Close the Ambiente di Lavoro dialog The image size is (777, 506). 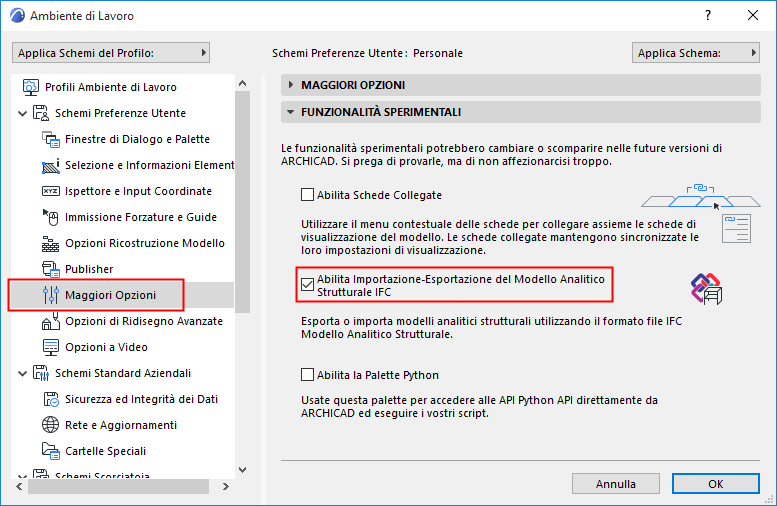pos(753,15)
